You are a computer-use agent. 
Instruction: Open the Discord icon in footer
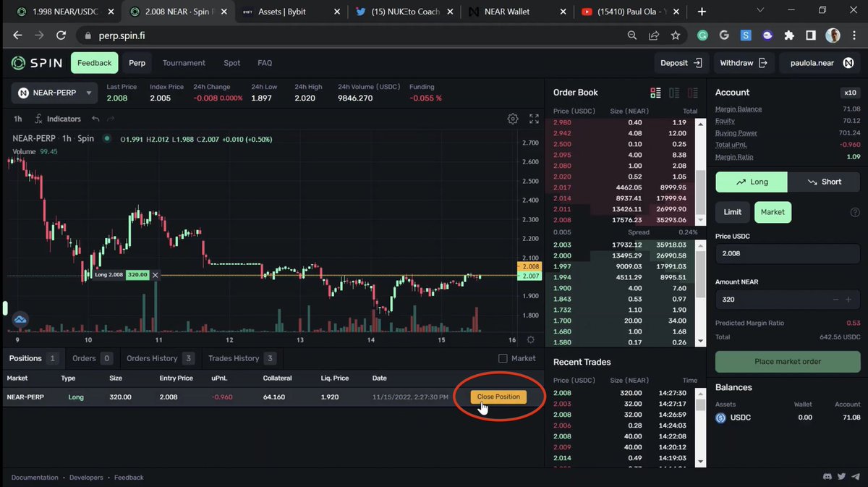point(827,477)
